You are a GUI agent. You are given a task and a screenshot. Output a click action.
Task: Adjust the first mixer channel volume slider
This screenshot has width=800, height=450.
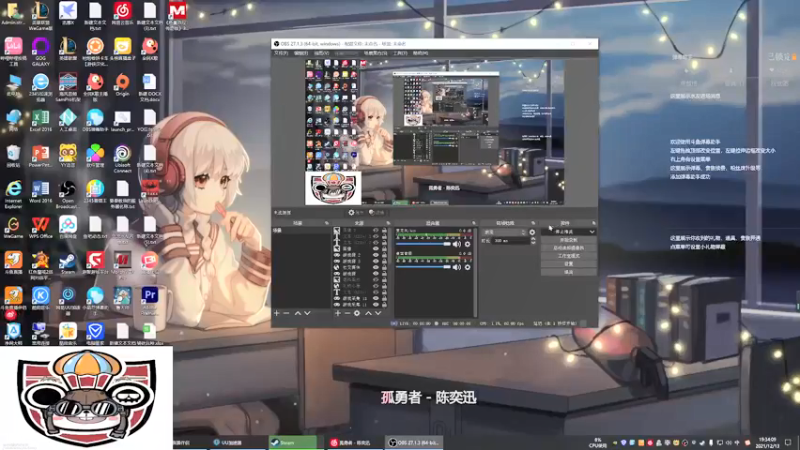coord(423,244)
